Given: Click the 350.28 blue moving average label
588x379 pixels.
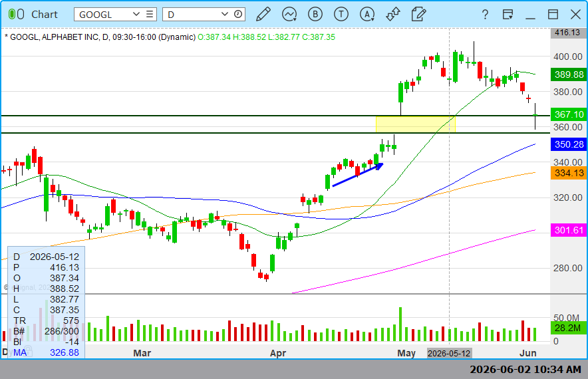Looking at the screenshot, I should (569, 144).
